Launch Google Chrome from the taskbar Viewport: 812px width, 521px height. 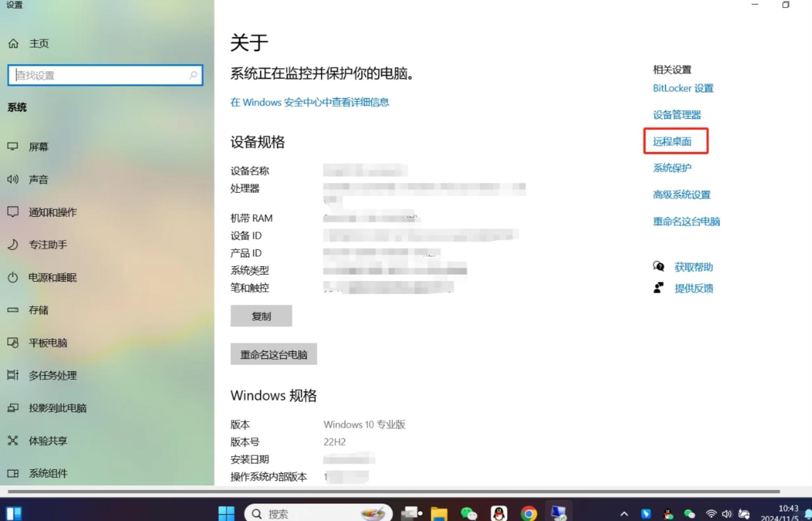(529, 513)
